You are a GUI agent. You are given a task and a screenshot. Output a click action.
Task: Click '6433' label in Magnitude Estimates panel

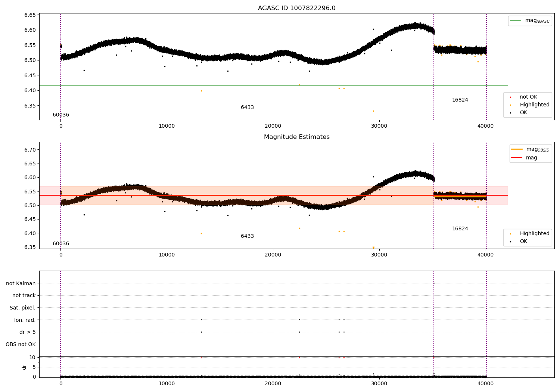247,236
